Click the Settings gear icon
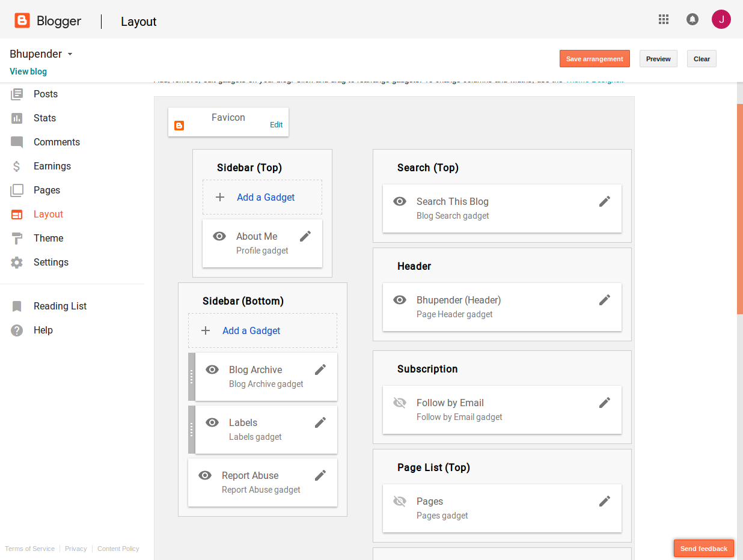Viewport: 743px width, 560px height. coord(17,263)
